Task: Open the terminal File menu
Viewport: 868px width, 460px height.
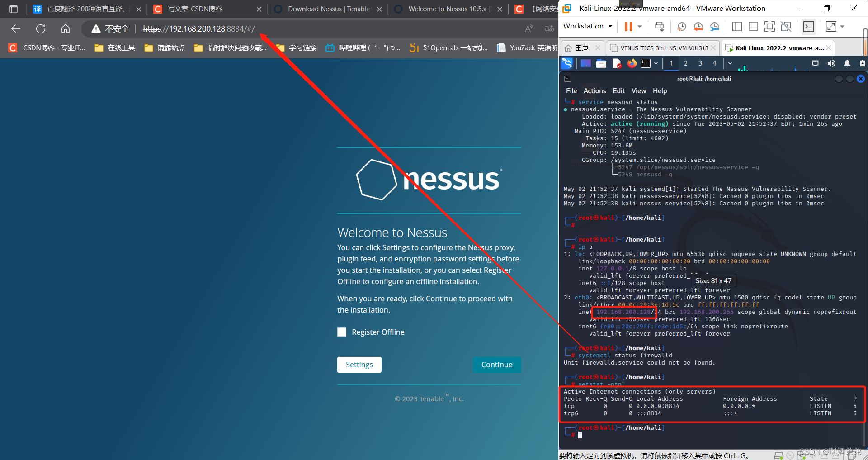Action: [571, 91]
